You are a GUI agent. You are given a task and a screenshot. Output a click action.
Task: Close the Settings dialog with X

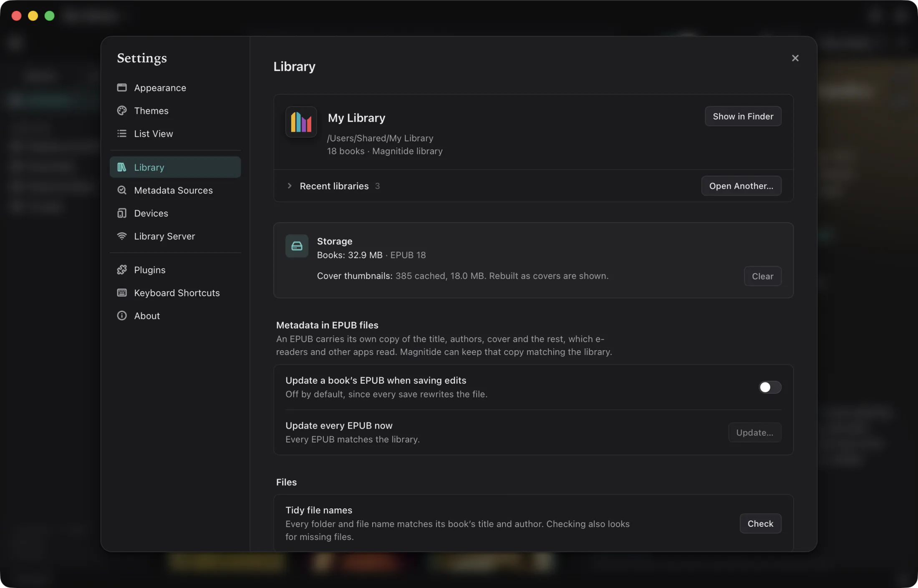tap(795, 58)
